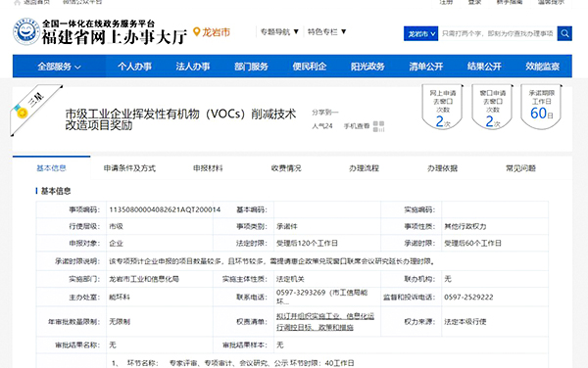Image resolution: width=588 pixels, height=368 pixels.
Task: Click the 其他行政权力 cell
Action: click(x=465, y=226)
